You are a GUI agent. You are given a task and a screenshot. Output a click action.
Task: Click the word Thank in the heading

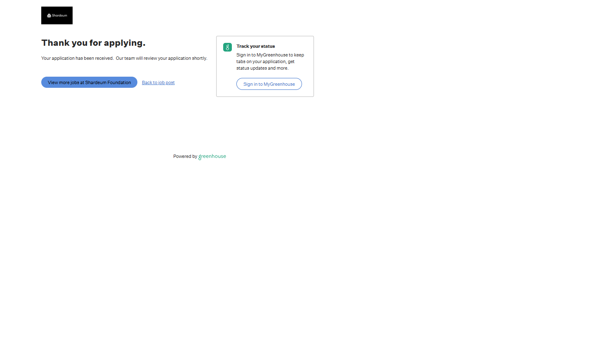(x=55, y=43)
